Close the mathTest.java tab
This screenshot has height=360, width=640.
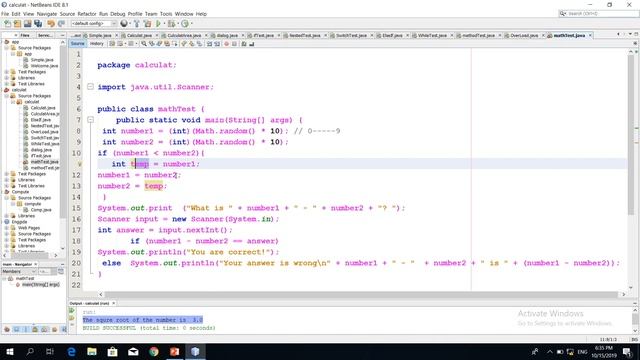click(x=590, y=36)
